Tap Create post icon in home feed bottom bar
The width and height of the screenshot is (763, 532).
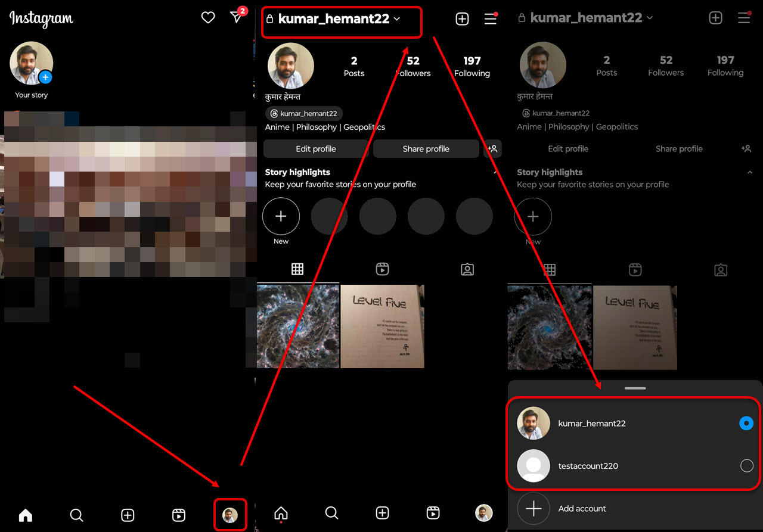128,515
